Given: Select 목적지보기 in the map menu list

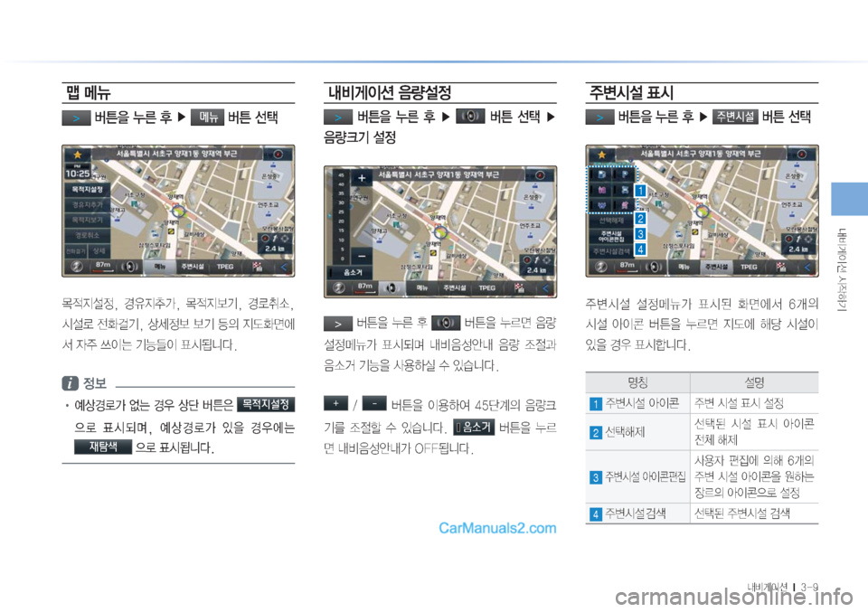Looking at the screenshot, I should [88, 220].
